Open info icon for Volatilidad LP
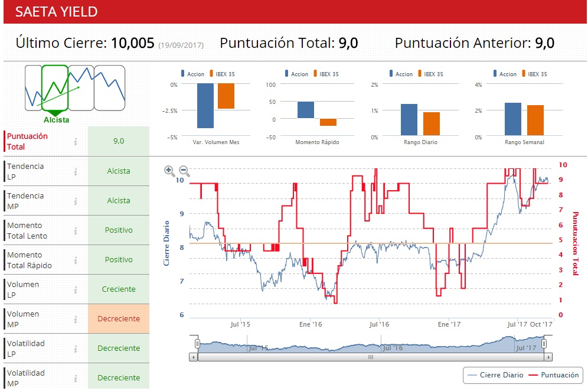This screenshot has width=588, height=391. coord(76,349)
